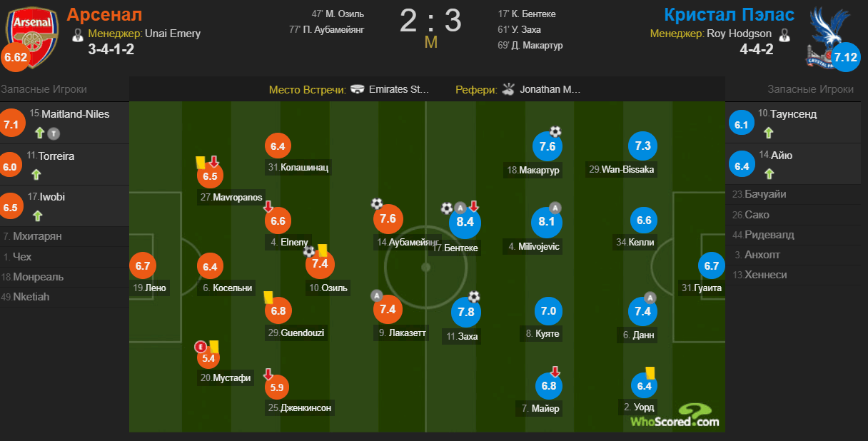Viewport: 868px width, 441px height.
Task: Click manager name Unai Emery
Action: click(173, 34)
